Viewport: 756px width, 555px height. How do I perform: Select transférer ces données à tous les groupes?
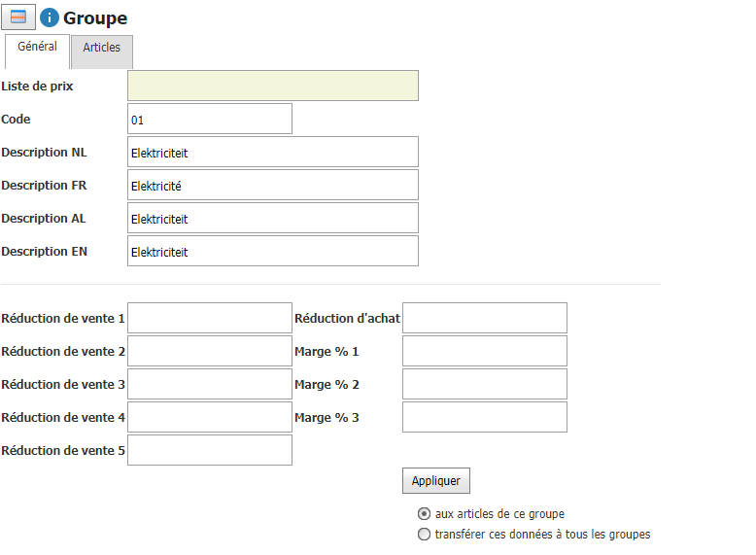[424, 535]
